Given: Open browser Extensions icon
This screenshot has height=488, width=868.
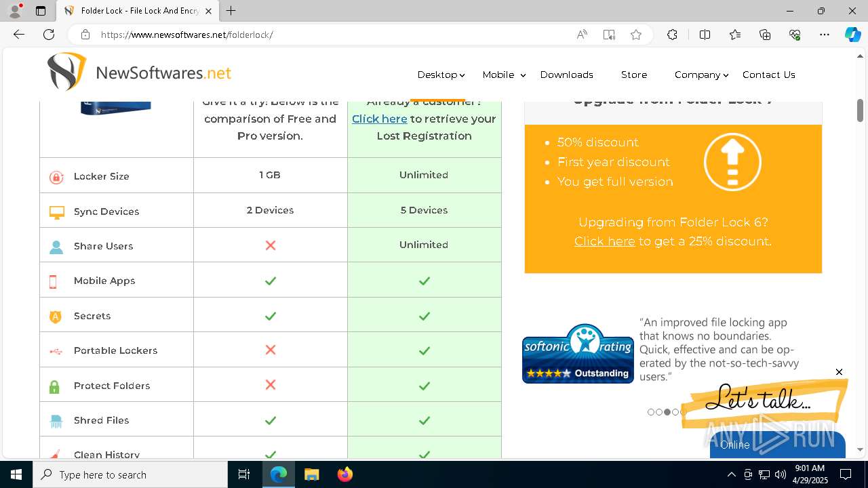Looking at the screenshot, I should 672,35.
